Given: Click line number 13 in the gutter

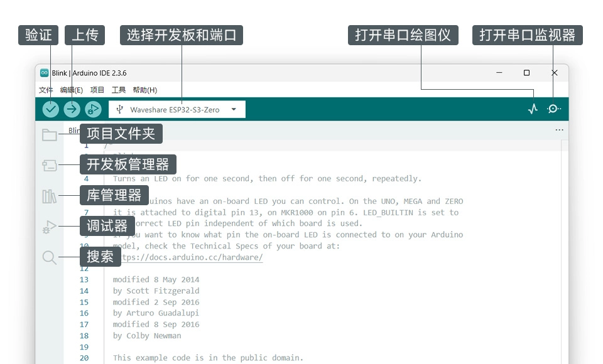Looking at the screenshot, I should [84, 279].
